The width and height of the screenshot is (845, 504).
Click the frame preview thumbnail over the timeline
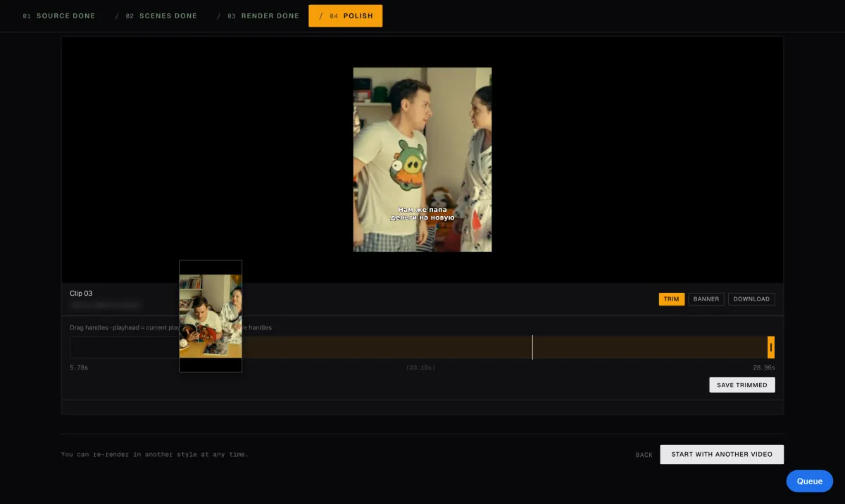coord(211,316)
